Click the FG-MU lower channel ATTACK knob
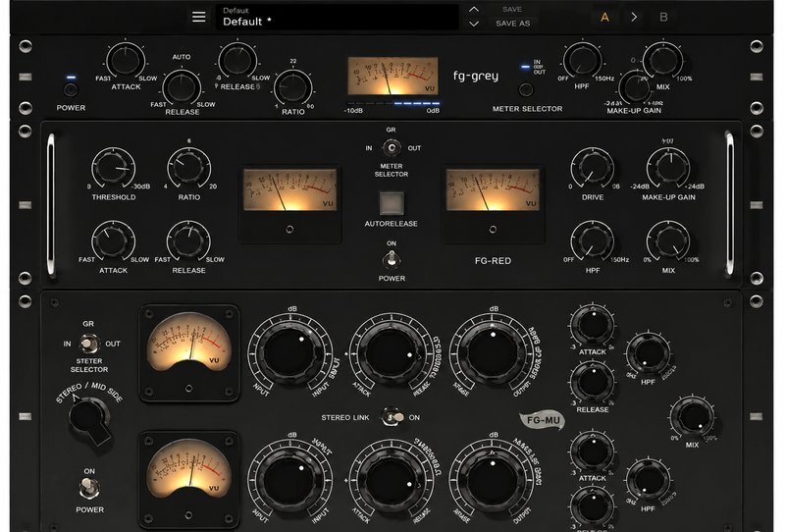Viewport: 785px width, 532px height. 593,451
